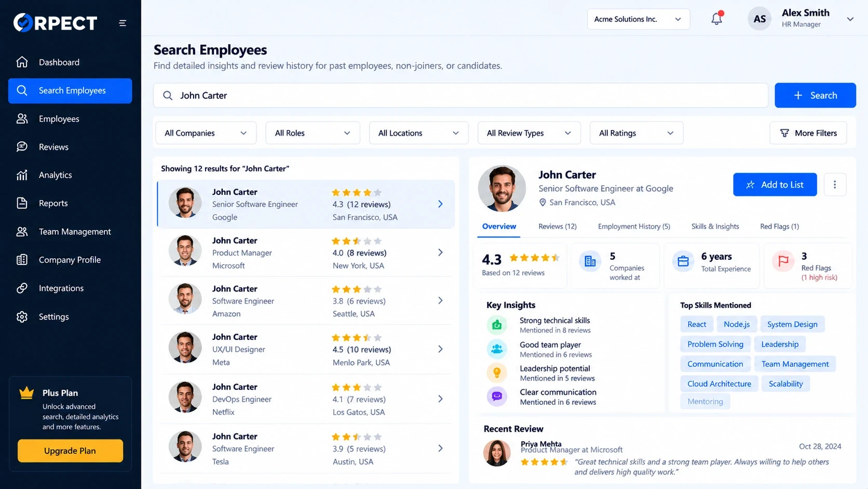Screen dimensions: 868x489
Task: Select the John Carter Microsoft result
Action: [306, 253]
